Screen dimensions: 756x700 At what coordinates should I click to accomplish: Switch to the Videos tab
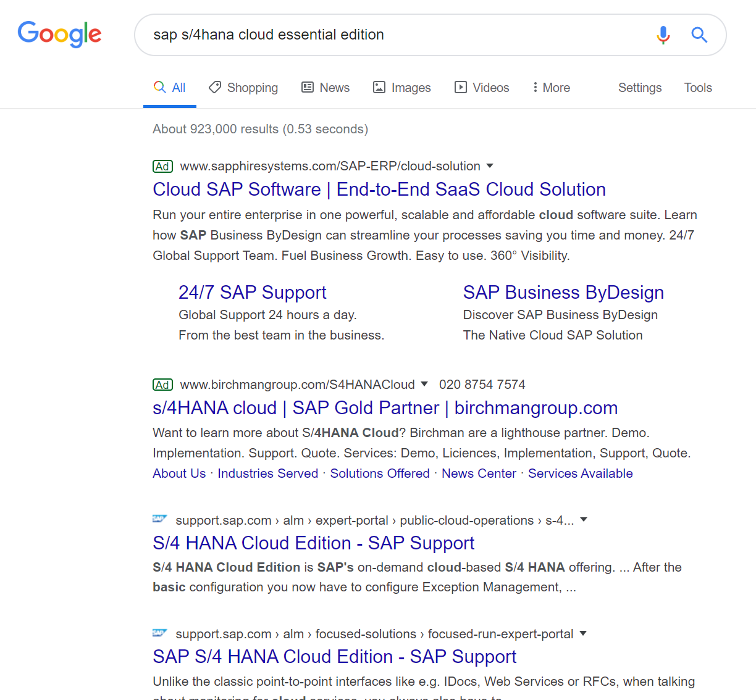482,88
